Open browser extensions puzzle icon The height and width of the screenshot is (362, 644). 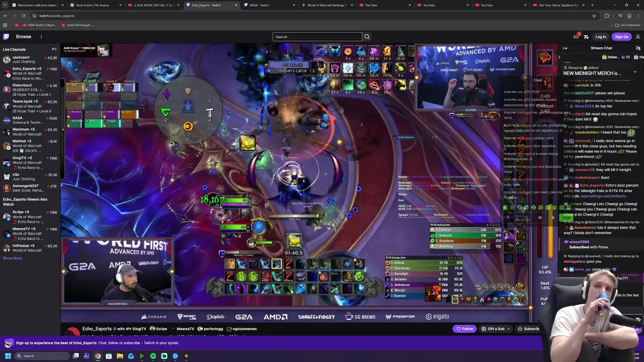pyautogui.click(x=607, y=16)
